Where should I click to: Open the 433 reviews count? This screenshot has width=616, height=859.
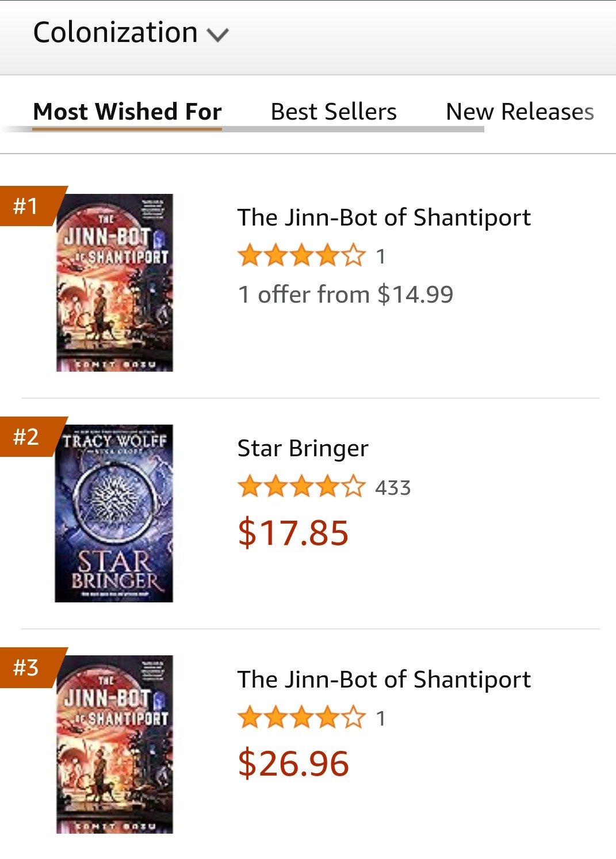pyautogui.click(x=393, y=488)
